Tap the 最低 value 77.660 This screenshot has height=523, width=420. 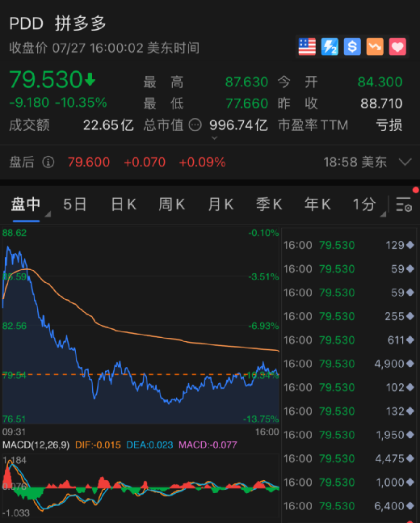[x=247, y=103]
